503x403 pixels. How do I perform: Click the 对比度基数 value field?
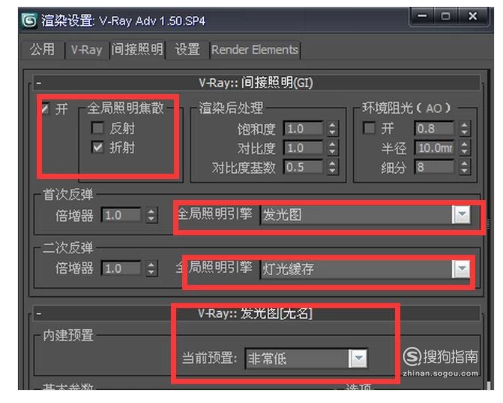pos(303,167)
